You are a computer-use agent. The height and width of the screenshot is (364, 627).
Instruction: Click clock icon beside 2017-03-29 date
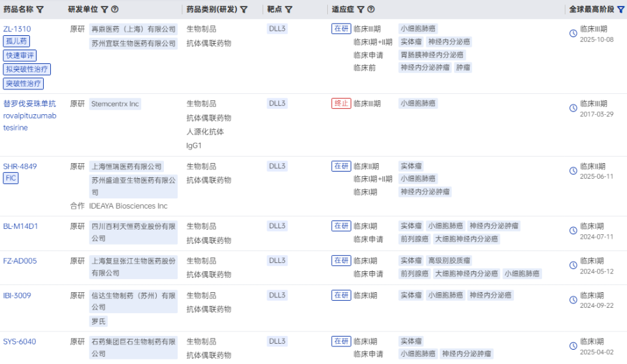point(573,108)
